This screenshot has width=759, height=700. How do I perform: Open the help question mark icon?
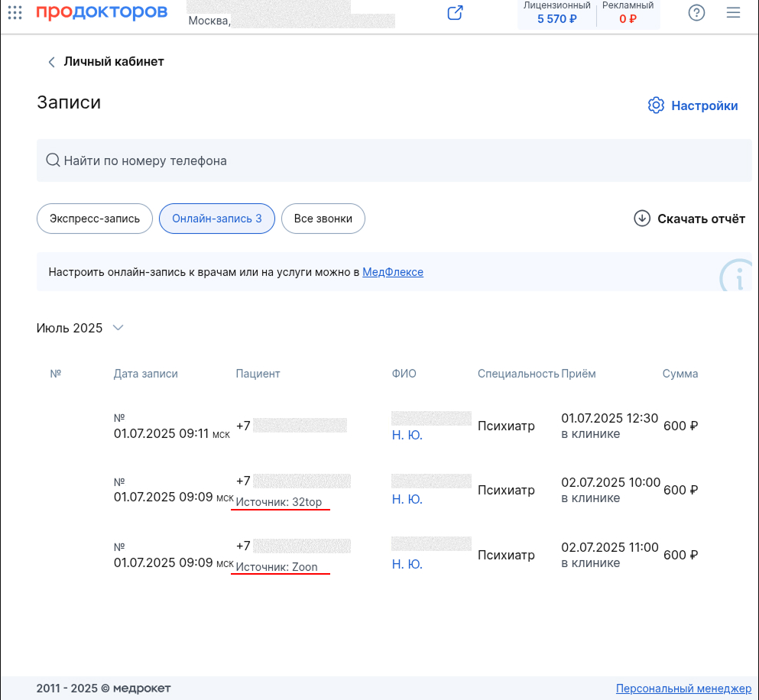point(696,12)
